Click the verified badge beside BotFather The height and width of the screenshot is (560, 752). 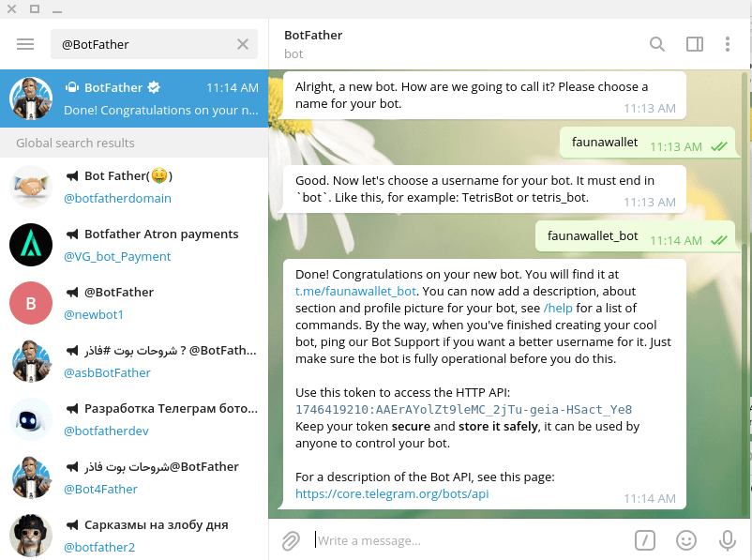coord(154,87)
